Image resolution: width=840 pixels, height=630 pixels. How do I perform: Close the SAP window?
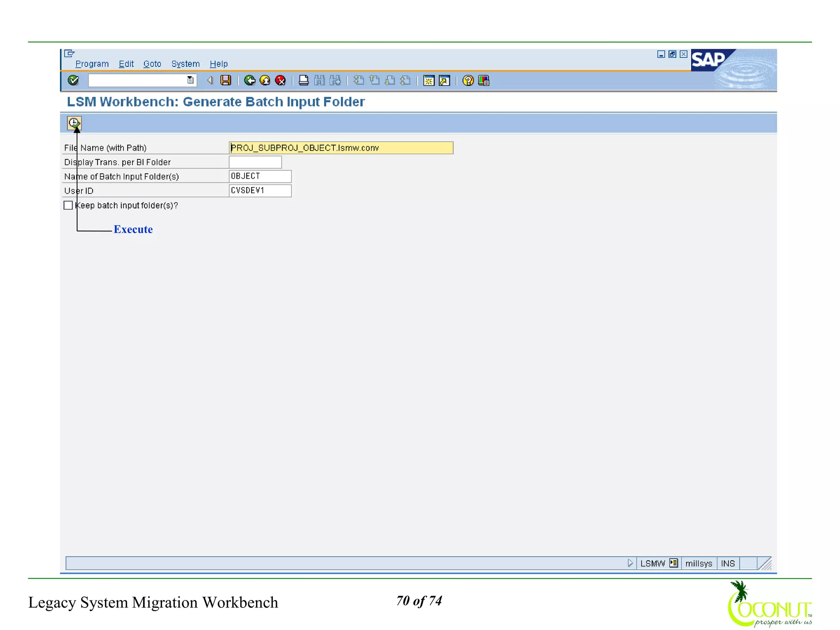(x=683, y=54)
